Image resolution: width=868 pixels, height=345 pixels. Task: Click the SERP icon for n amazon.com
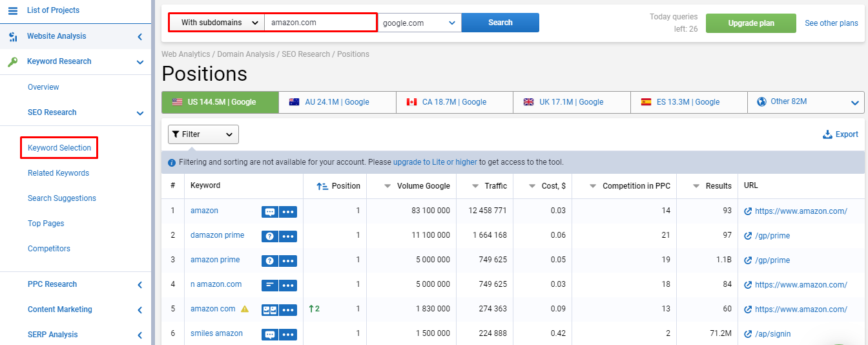click(x=269, y=286)
